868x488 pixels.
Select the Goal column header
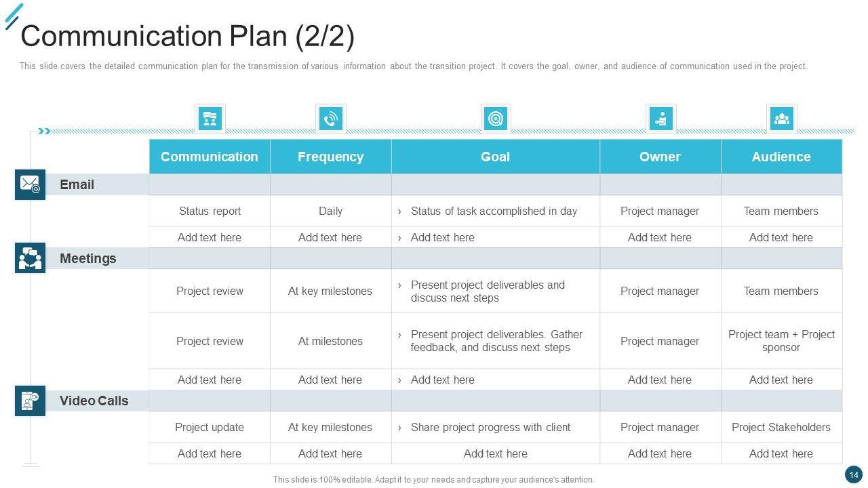496,157
